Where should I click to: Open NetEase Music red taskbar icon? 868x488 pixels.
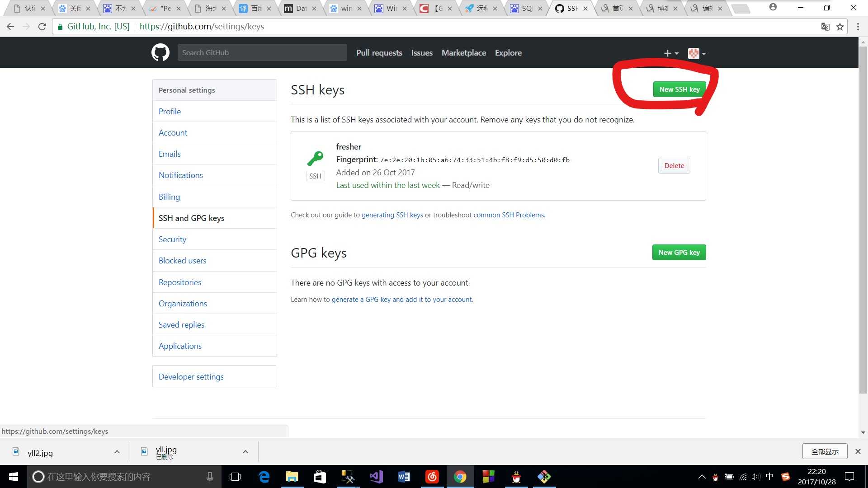point(432,477)
